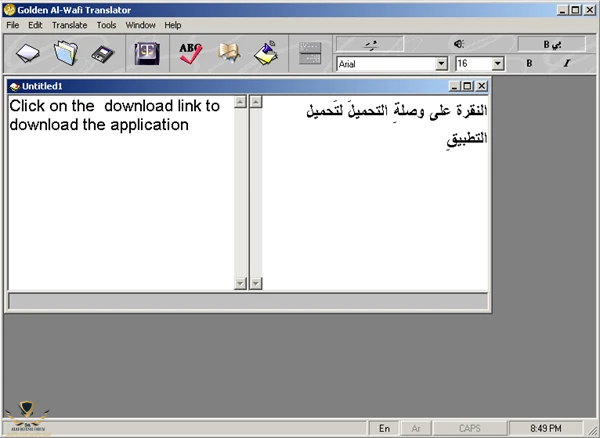
Task: Toggle Bold formatting button
Action: point(529,63)
